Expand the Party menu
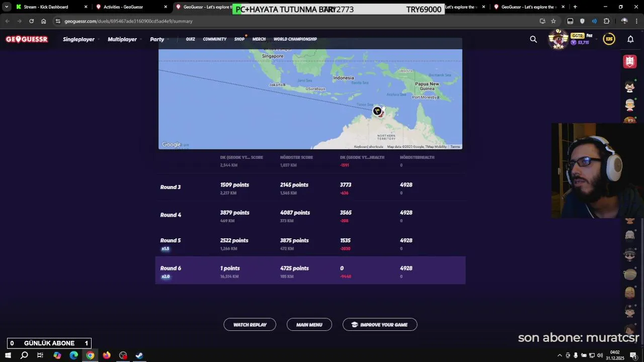Screen dimensions: 644x362 coord(159,39)
